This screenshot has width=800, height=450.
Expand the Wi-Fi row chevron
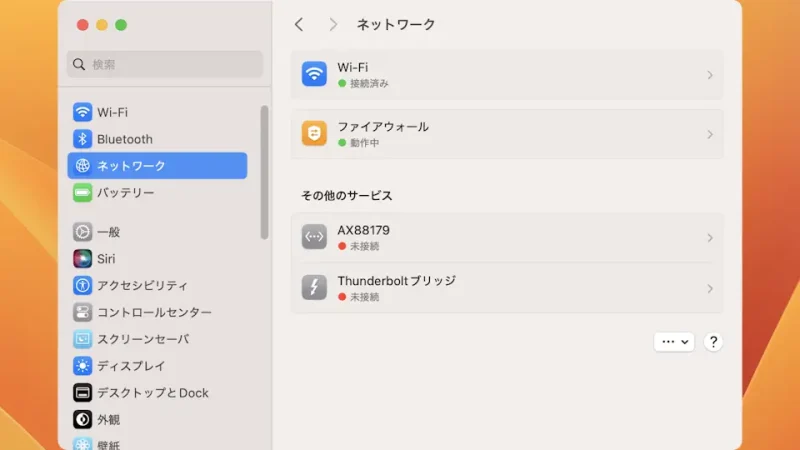click(710, 76)
